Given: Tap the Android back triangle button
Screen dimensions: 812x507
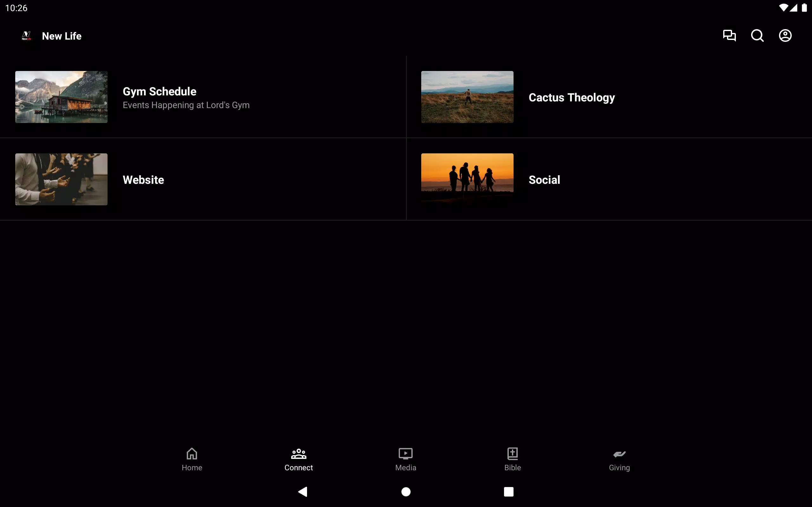Looking at the screenshot, I should [303, 491].
